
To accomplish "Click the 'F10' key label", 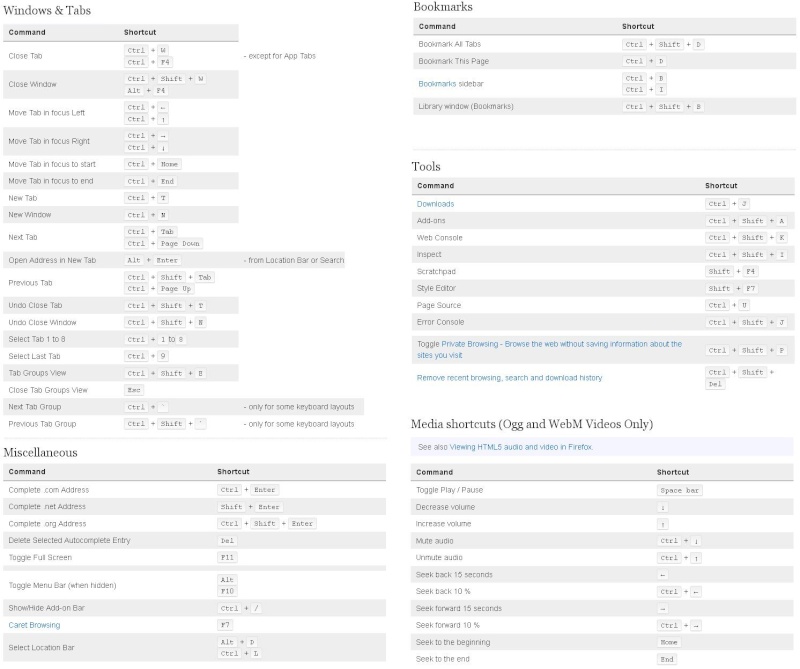I will 227,591.
